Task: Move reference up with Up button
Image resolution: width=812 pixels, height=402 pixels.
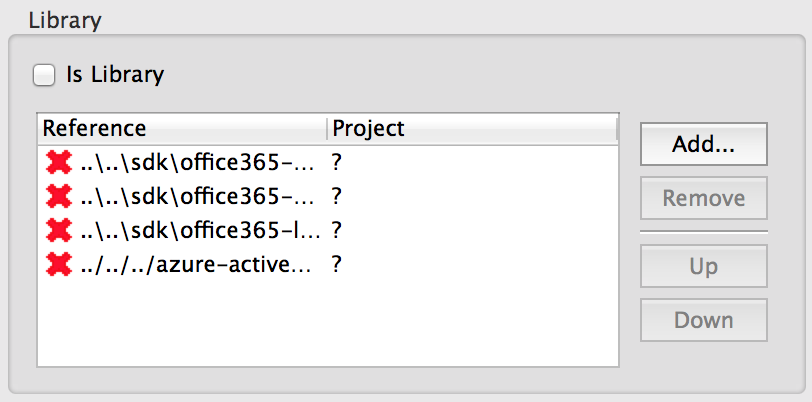Action: point(703,266)
